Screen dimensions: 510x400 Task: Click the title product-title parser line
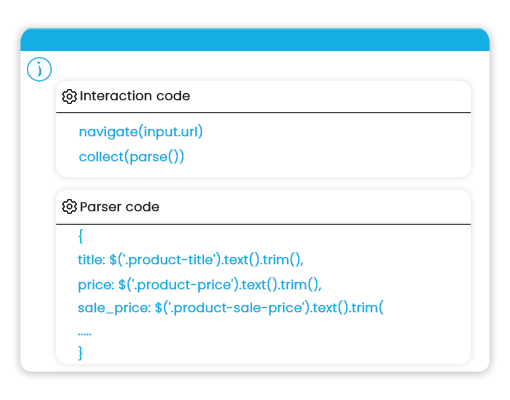[191, 260]
